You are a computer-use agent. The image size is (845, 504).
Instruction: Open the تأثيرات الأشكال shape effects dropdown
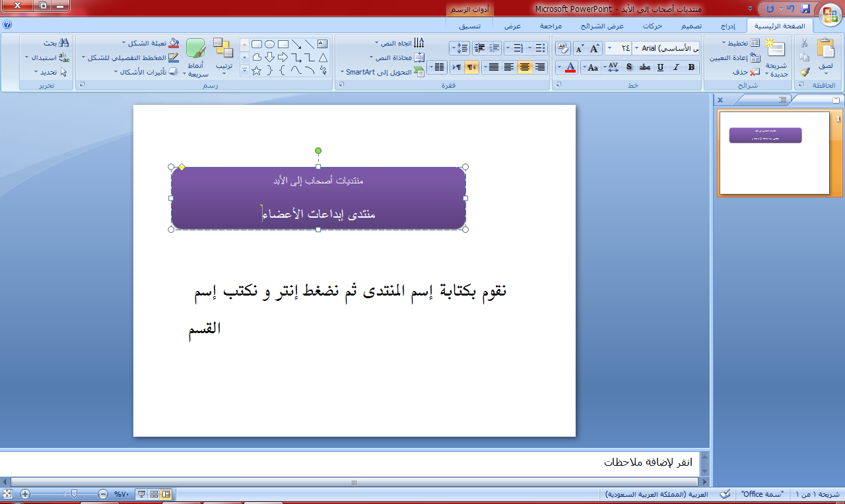pyautogui.click(x=146, y=71)
